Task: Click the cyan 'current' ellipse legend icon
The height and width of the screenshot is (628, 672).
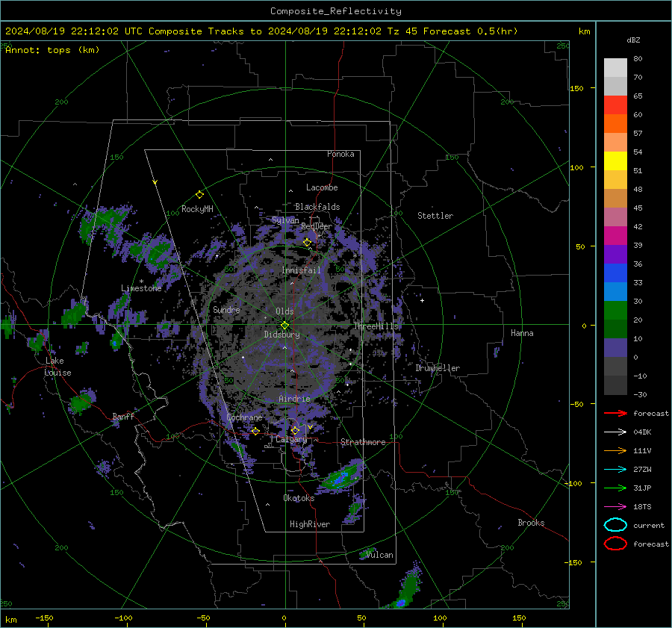Action: [x=615, y=525]
